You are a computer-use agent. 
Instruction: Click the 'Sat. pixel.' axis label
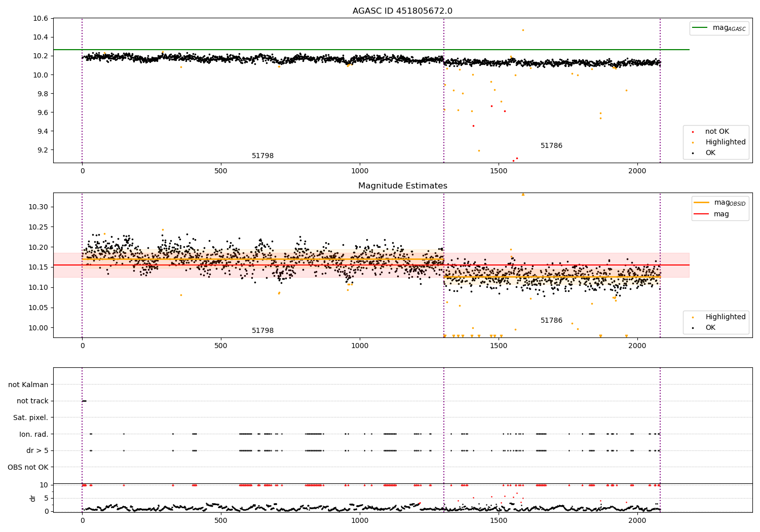(x=31, y=418)
